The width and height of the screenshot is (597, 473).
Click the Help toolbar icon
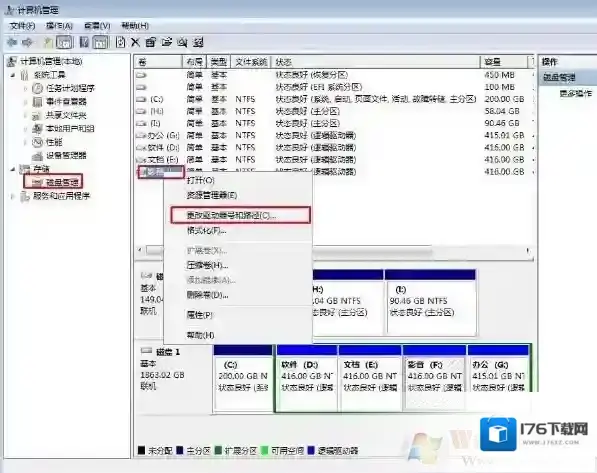click(84, 42)
